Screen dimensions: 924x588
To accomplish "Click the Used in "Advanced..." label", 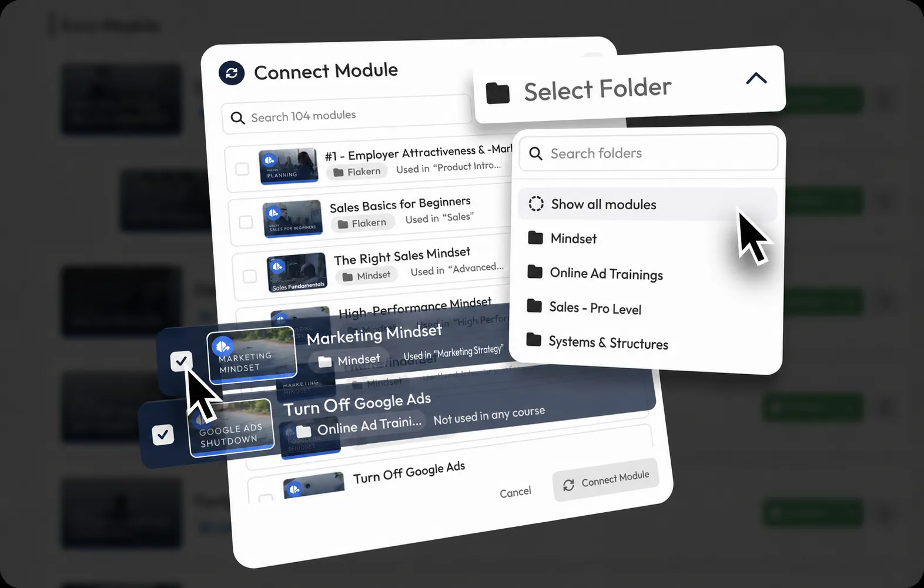I will tap(457, 269).
